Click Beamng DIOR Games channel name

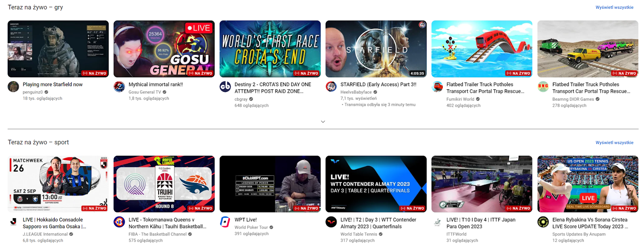point(573,99)
